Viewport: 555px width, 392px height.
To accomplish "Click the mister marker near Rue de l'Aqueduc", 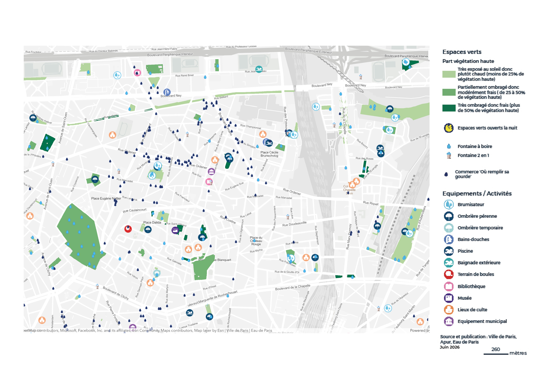I will (x=388, y=308).
